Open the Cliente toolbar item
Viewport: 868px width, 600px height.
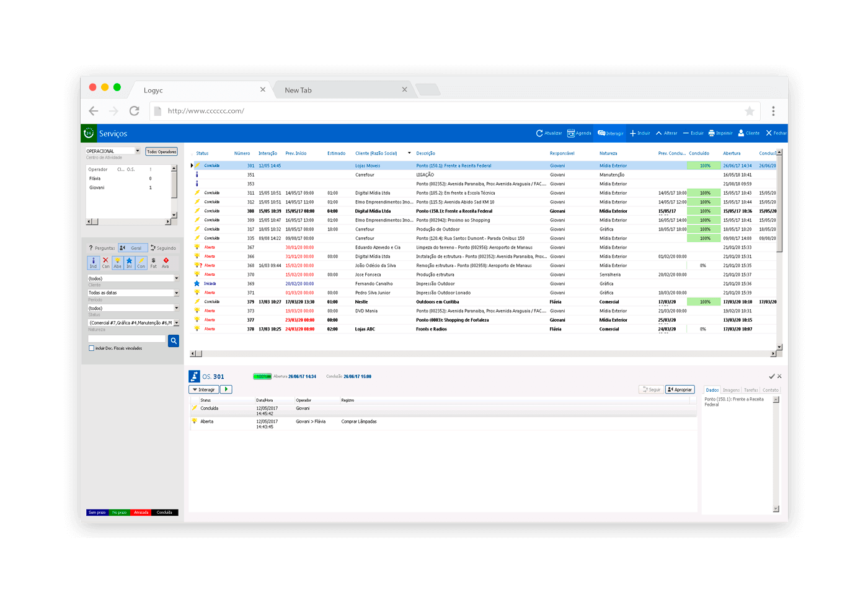(748, 133)
